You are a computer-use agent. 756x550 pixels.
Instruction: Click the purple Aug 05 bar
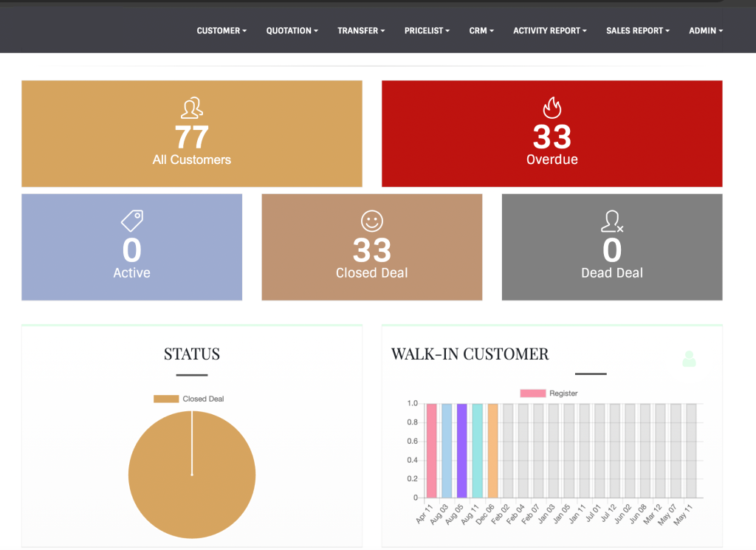click(x=462, y=450)
